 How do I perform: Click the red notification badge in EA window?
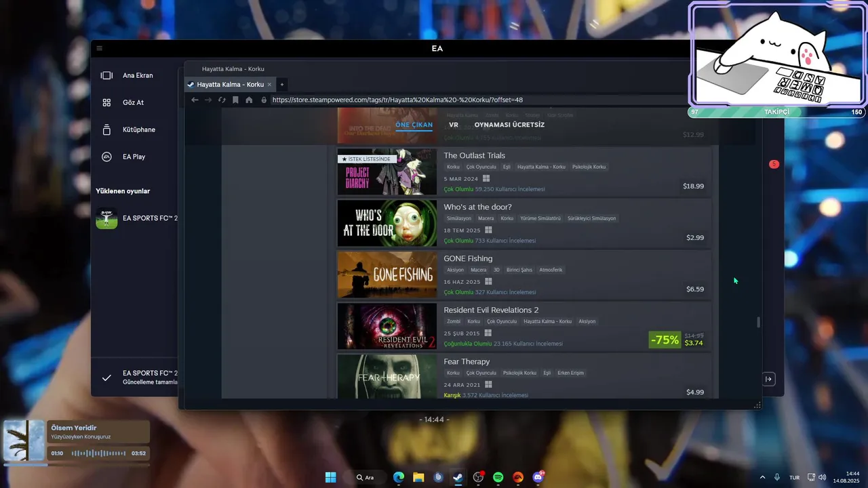(774, 164)
